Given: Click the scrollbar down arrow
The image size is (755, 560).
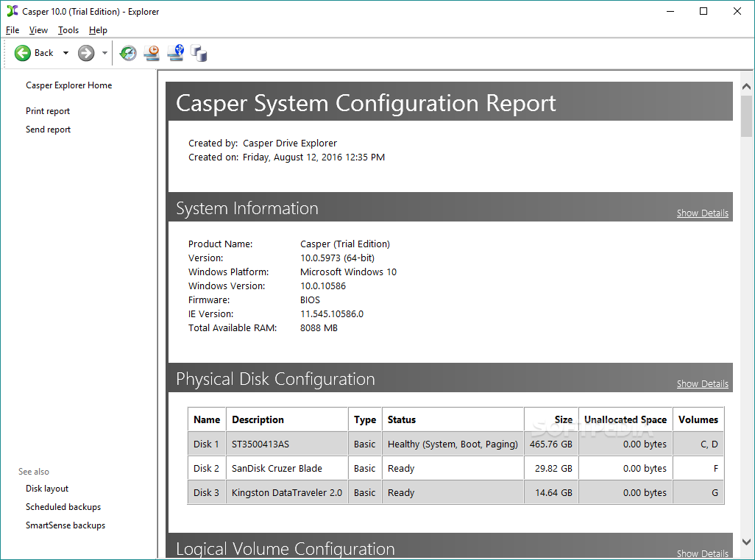Looking at the screenshot, I should click(746, 542).
